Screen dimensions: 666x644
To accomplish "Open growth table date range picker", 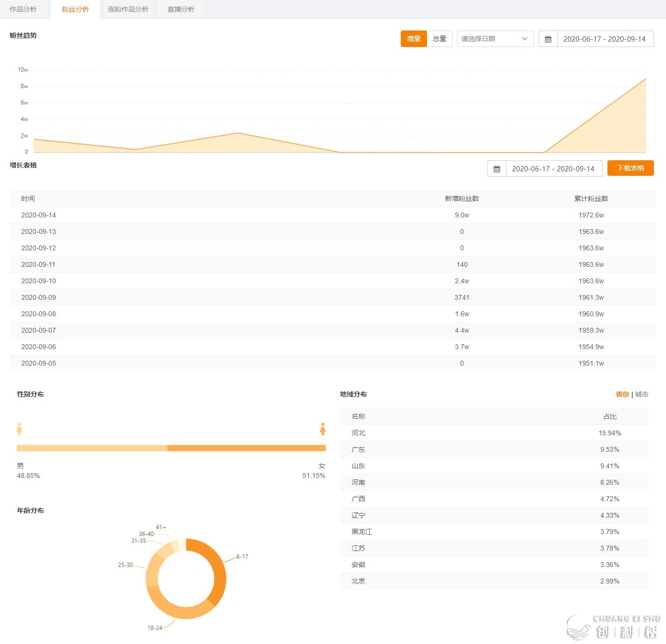I will pos(553,169).
